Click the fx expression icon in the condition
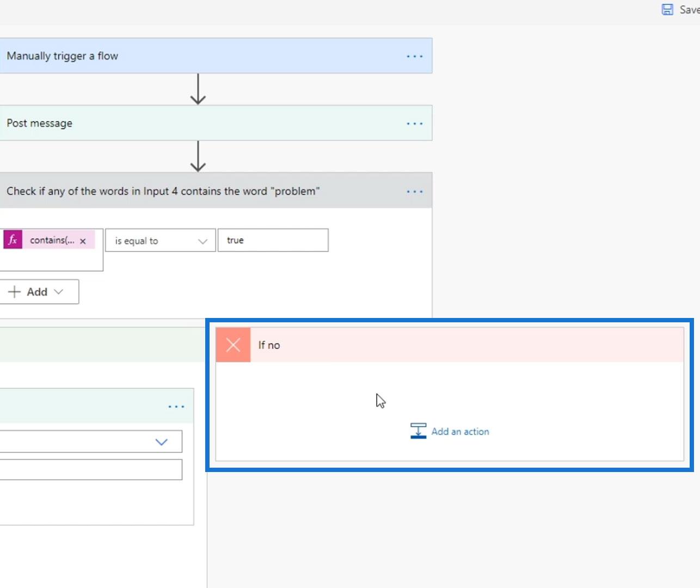Viewport: 700px width, 588px height. pos(13,240)
